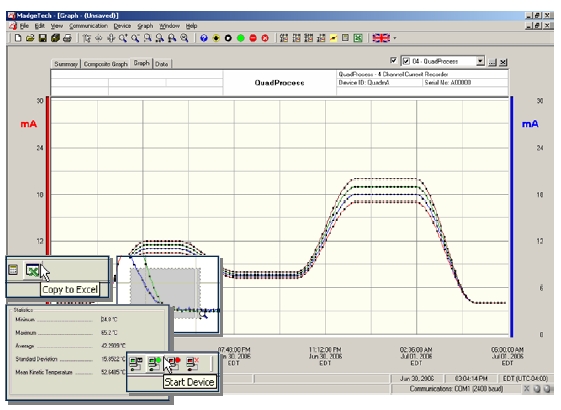The width and height of the screenshot is (561, 410).
Task: Switch to the Data tab
Action: (x=162, y=64)
